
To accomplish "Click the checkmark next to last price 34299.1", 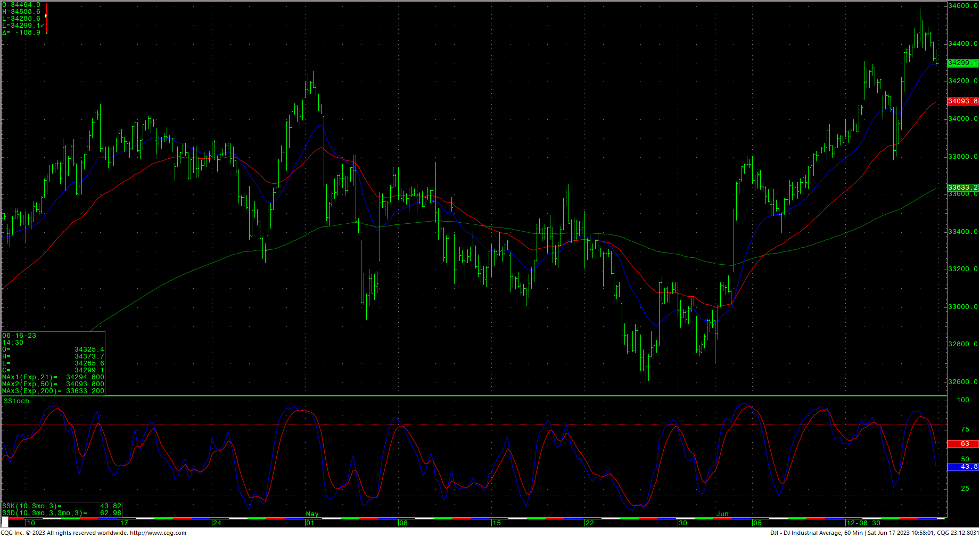I will click(42, 26).
